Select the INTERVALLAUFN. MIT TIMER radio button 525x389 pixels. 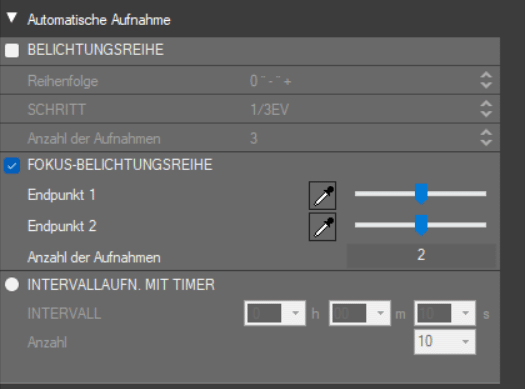[x=12, y=285]
